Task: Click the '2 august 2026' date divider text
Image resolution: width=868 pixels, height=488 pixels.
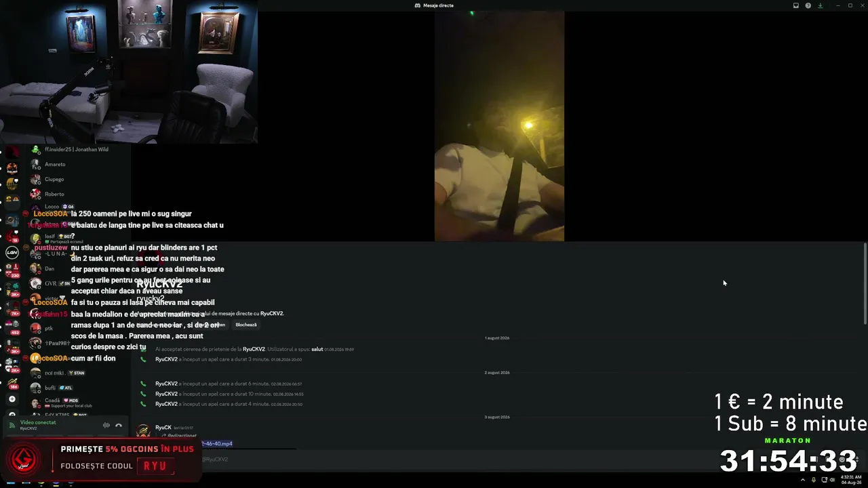Action: (x=497, y=373)
